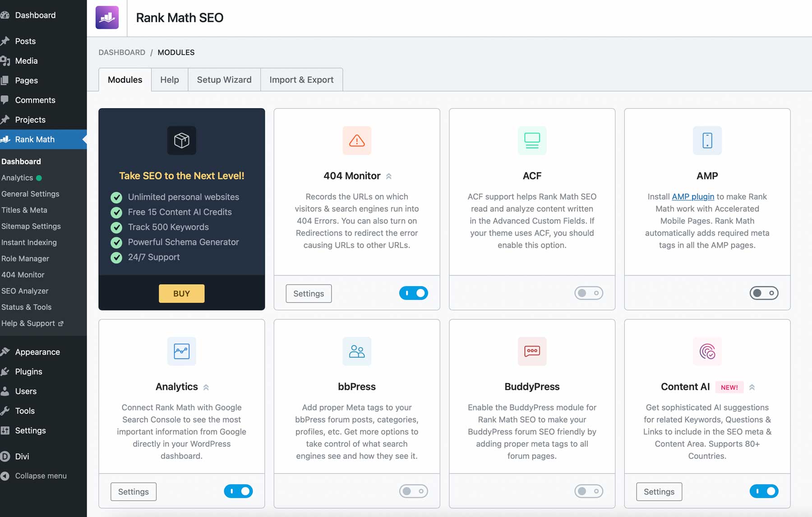
Task: Click the bbPress users icon
Action: (x=356, y=352)
